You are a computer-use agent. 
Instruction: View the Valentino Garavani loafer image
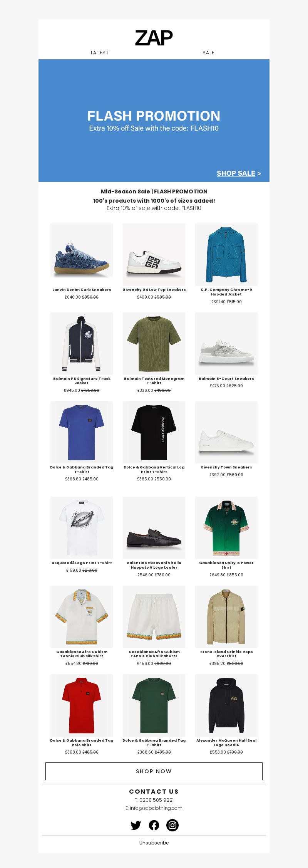click(x=154, y=528)
